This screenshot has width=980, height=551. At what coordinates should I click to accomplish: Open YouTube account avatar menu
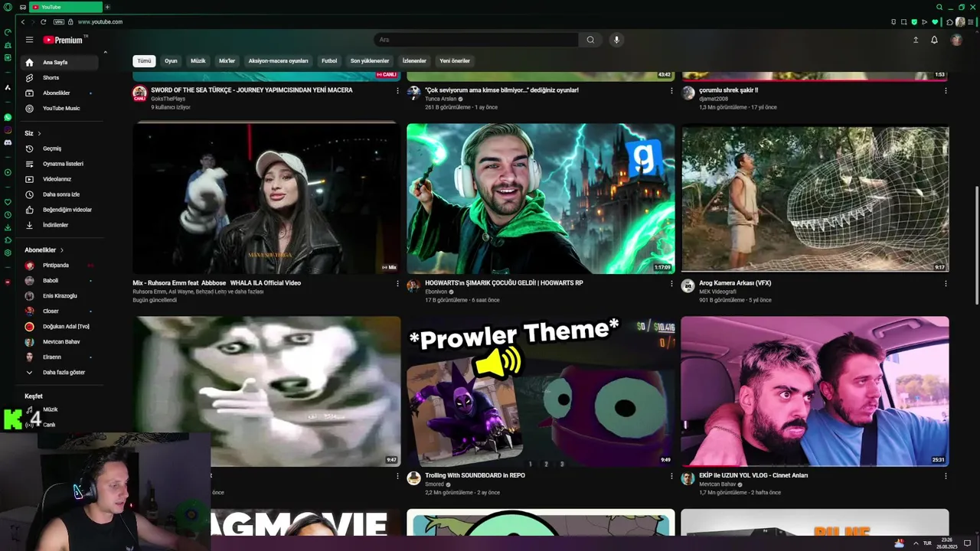point(956,40)
